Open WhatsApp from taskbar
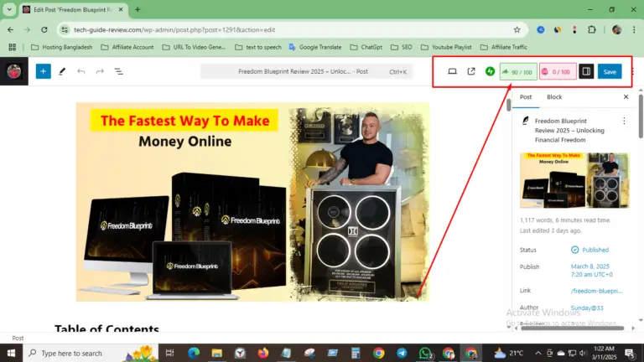Image resolution: width=644 pixels, height=362 pixels. [425, 353]
